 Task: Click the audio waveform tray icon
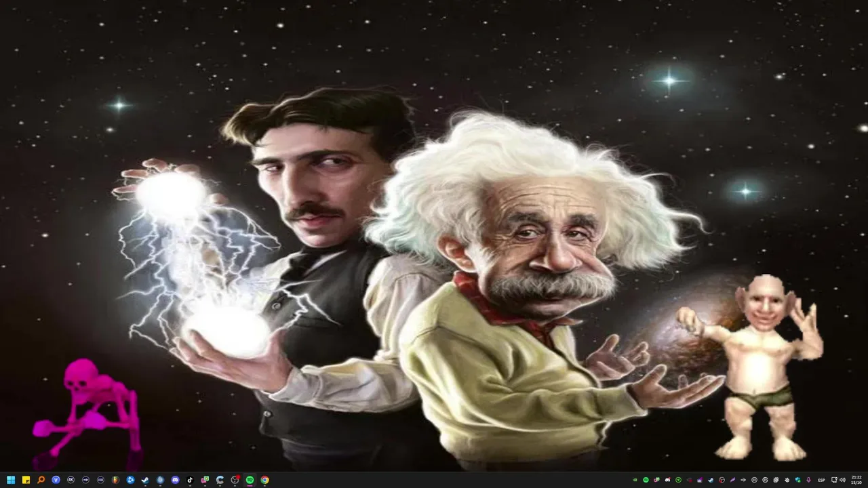743,480
